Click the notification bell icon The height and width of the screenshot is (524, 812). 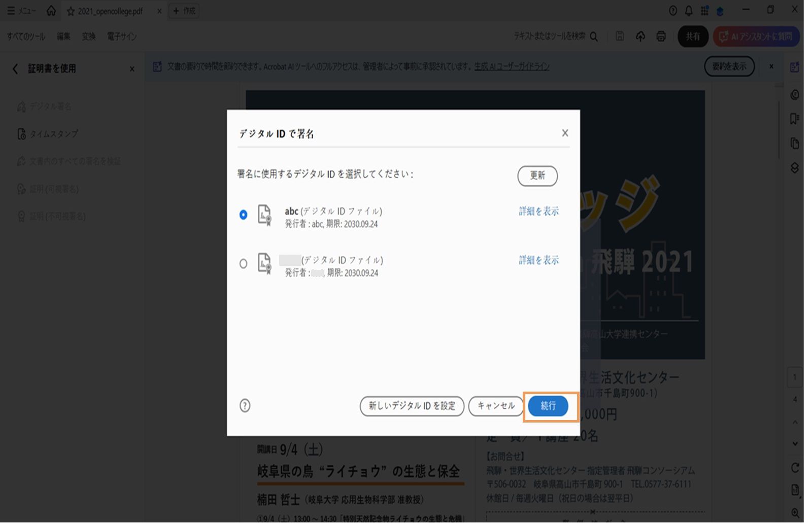tap(688, 9)
